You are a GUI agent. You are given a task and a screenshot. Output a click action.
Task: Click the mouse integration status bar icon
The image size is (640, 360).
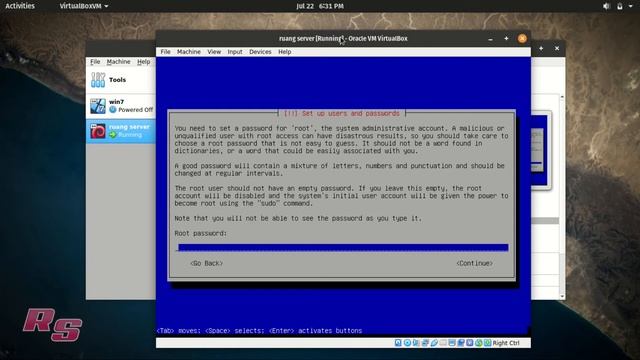[479, 343]
